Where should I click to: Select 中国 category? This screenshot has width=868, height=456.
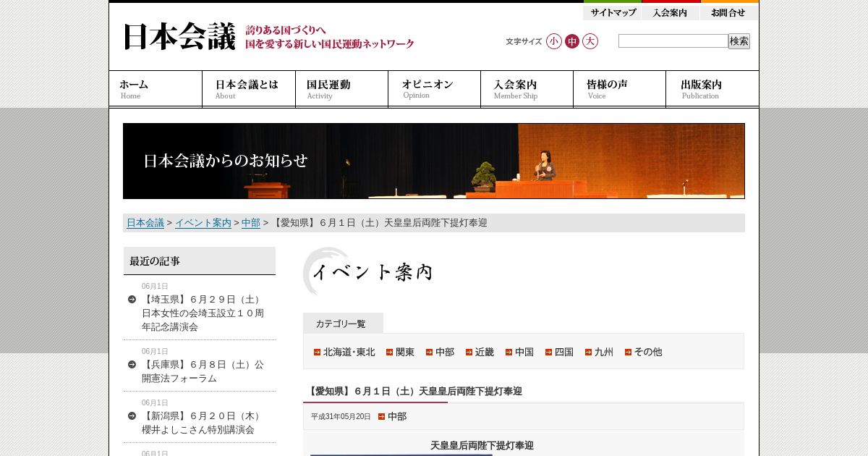click(524, 352)
